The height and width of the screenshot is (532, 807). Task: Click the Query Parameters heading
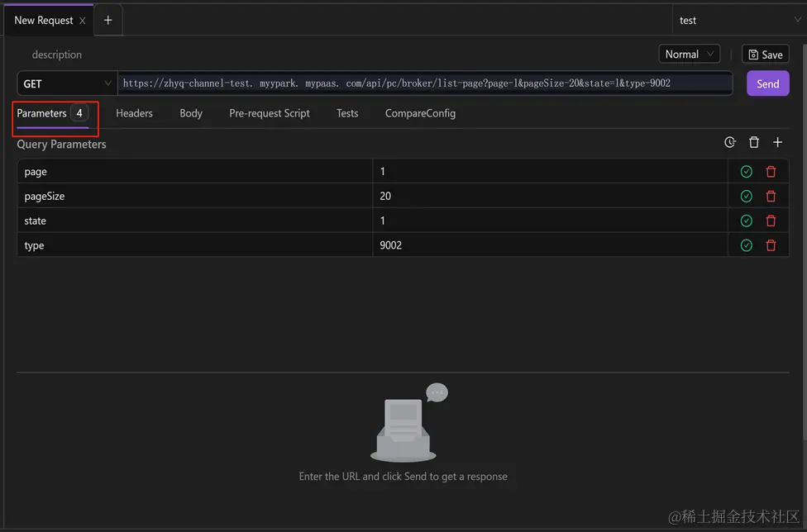[x=61, y=145]
